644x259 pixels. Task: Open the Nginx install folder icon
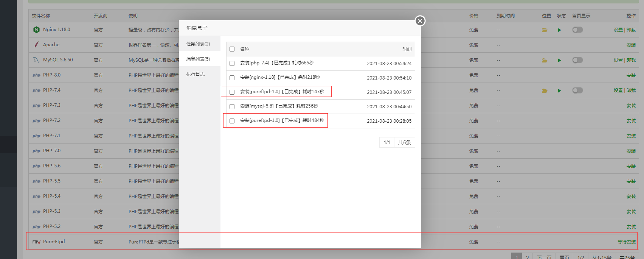(x=545, y=30)
